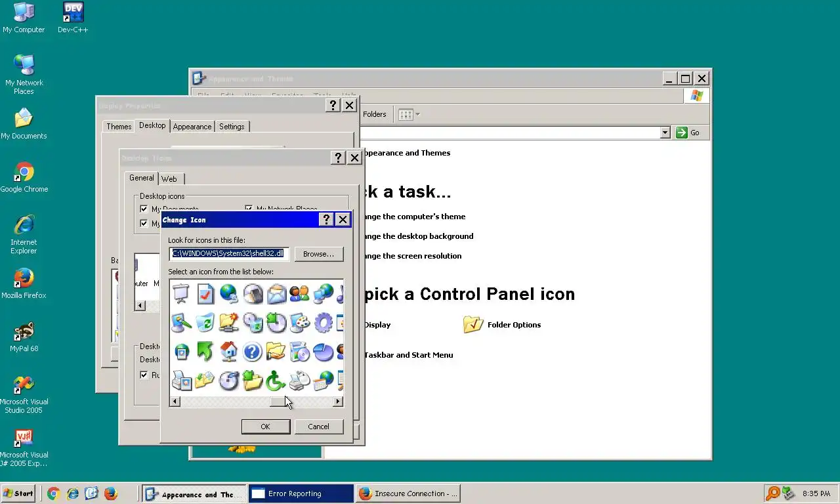Choose the monitor with paint palette icon
This screenshot has width=840, height=504.
click(x=299, y=322)
